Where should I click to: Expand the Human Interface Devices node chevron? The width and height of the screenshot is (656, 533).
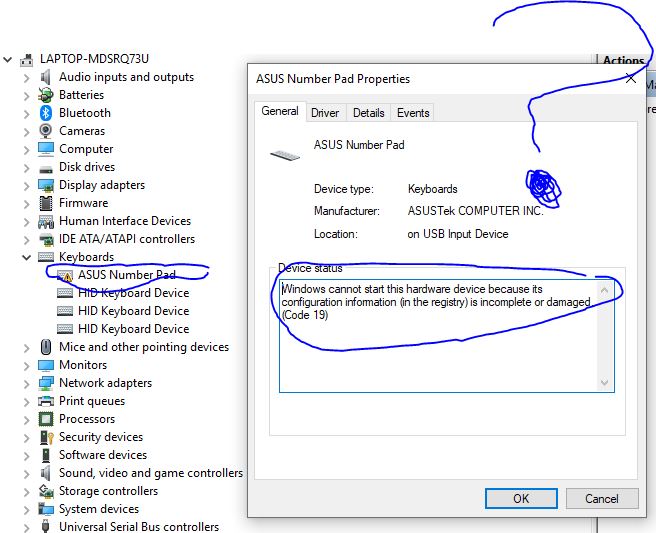pyautogui.click(x=26, y=222)
